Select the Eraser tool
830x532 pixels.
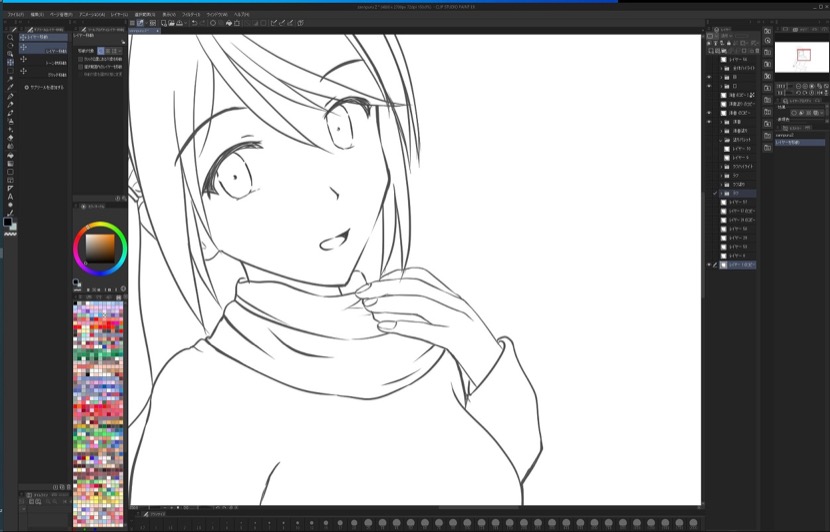coord(10,138)
